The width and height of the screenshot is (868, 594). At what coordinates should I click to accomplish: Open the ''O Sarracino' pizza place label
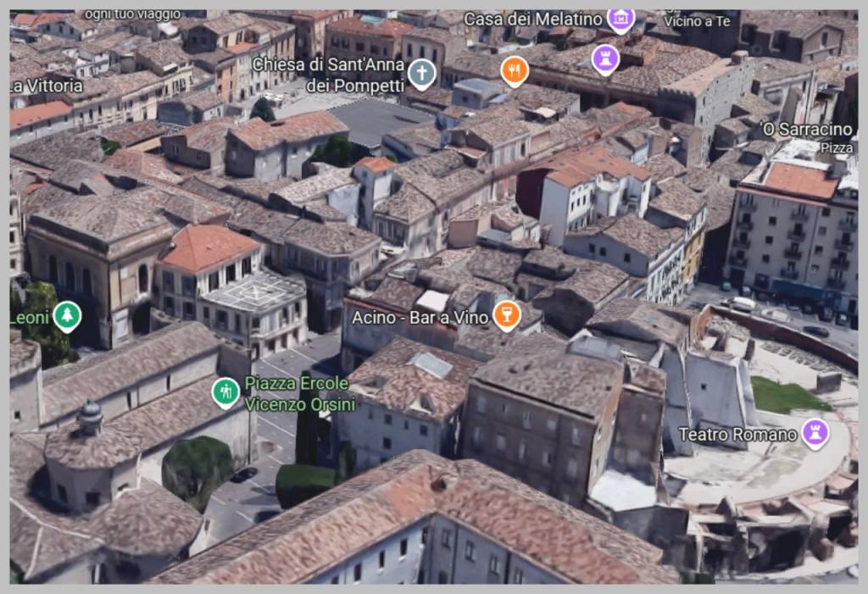pos(805,130)
